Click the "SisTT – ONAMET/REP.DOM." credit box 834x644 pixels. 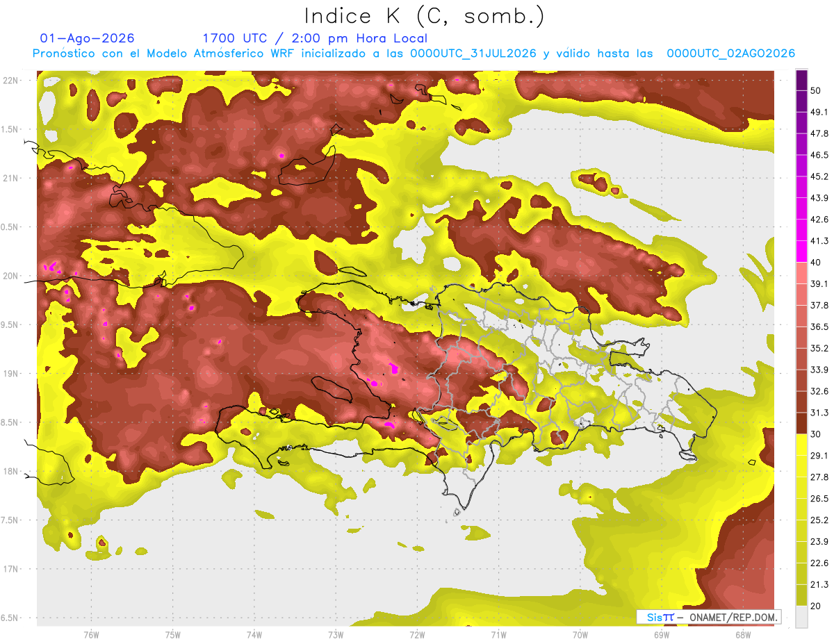coord(708,617)
